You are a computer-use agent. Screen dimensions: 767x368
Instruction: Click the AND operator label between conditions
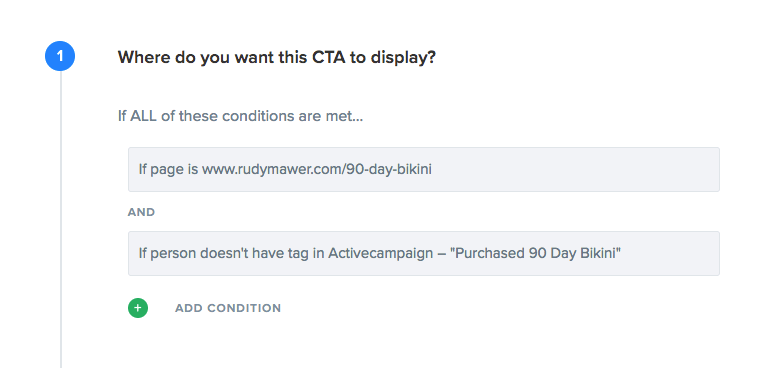tap(141, 212)
